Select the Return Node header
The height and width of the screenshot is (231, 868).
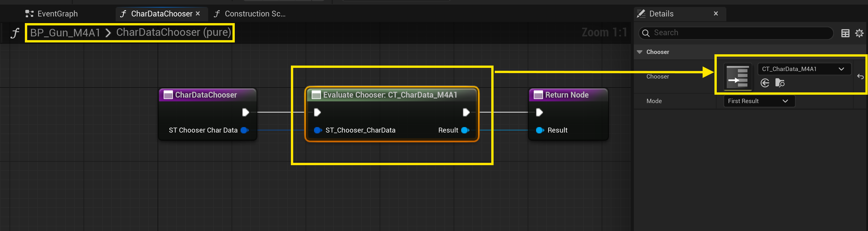point(567,95)
